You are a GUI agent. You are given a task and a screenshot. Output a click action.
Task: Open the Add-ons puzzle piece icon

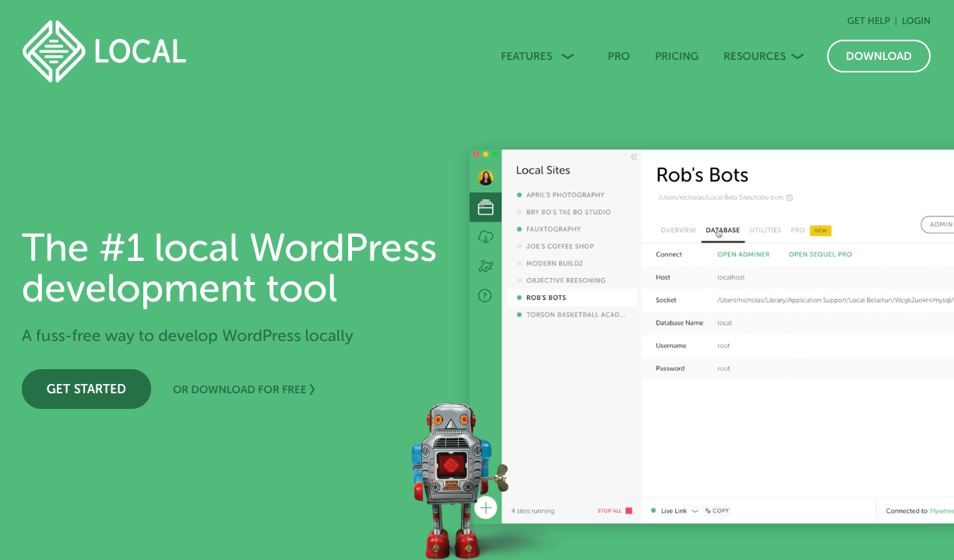tap(485, 266)
